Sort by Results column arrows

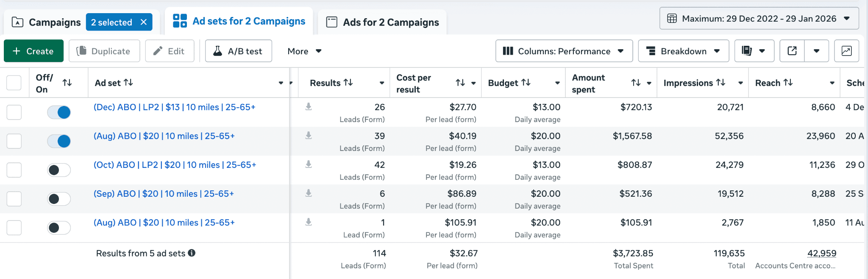(348, 83)
